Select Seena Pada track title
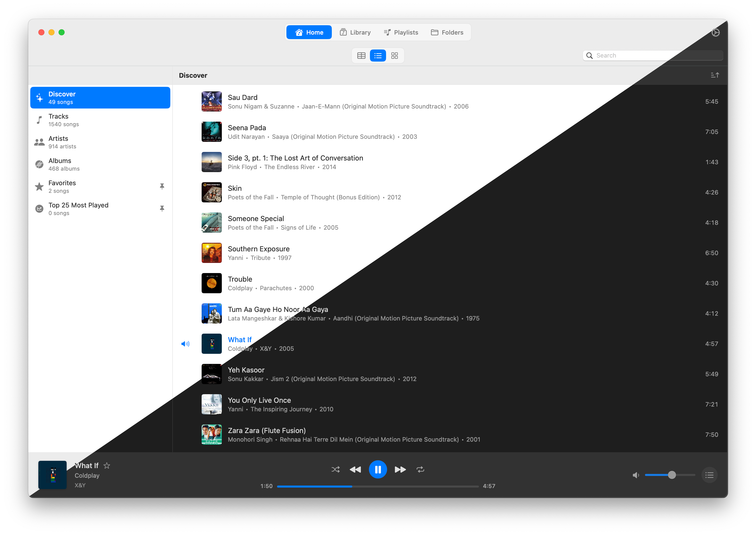The width and height of the screenshot is (756, 535). pyautogui.click(x=247, y=128)
